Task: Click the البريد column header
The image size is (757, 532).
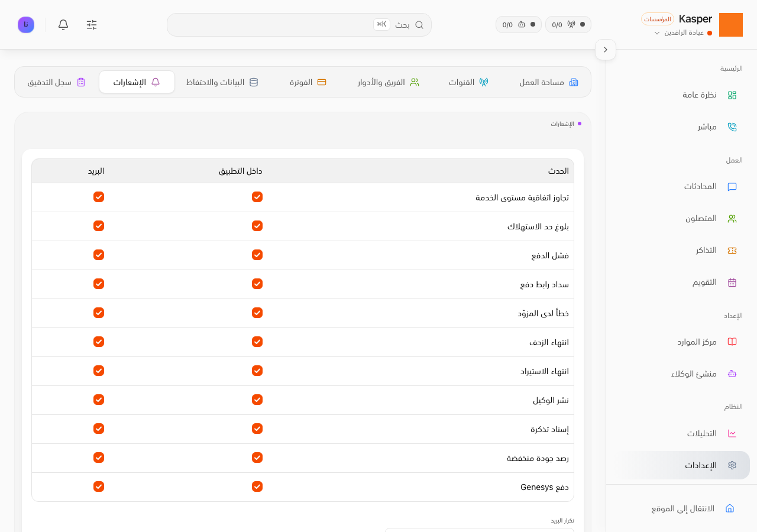Action: click(96, 171)
